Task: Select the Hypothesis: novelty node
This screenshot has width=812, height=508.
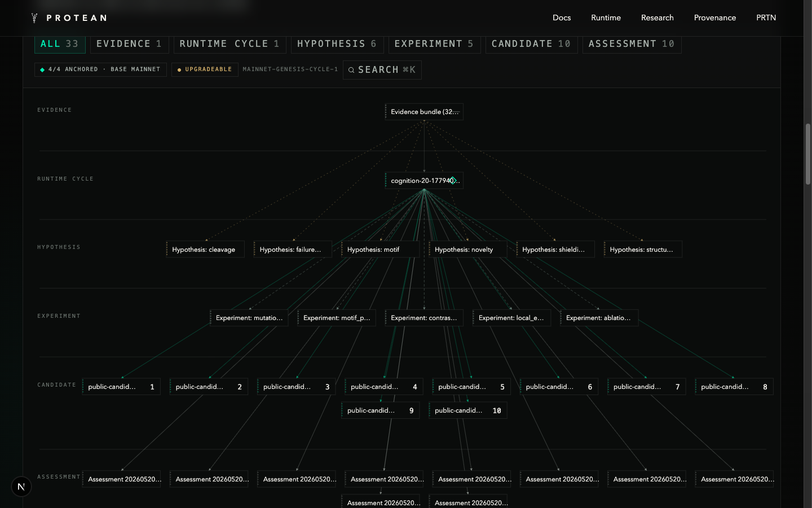Action: (468, 249)
